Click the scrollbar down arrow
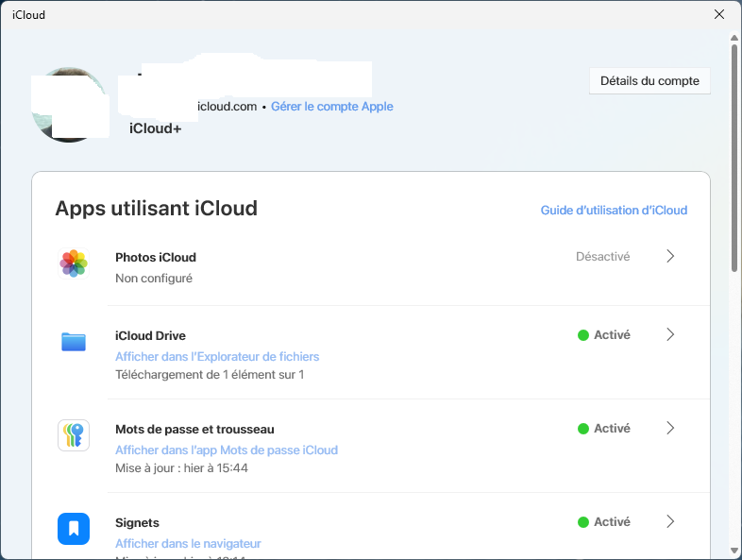Viewport: 742px width, 560px height. point(734,550)
